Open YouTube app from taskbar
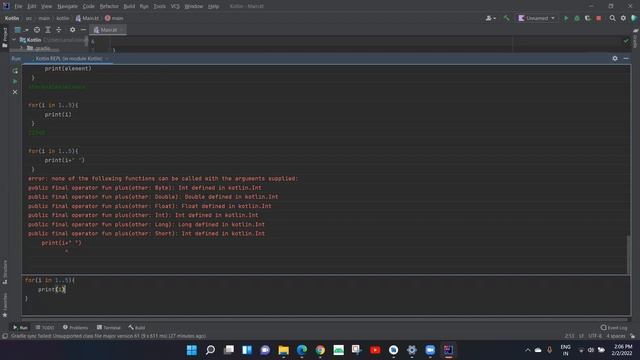This screenshot has height=360, width=640. point(375,350)
